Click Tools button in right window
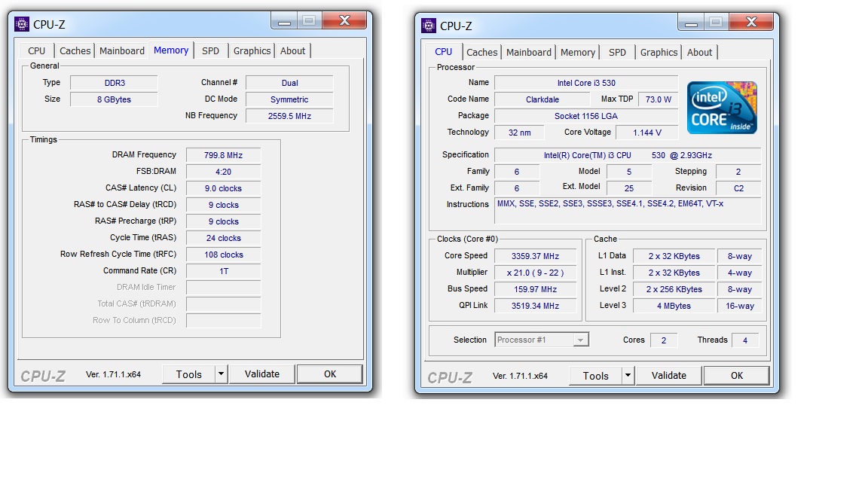Viewport: 868px width, 488px height. 596,377
